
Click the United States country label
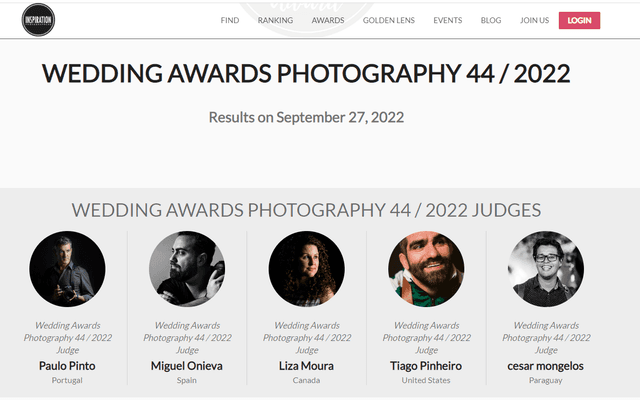tap(426, 380)
